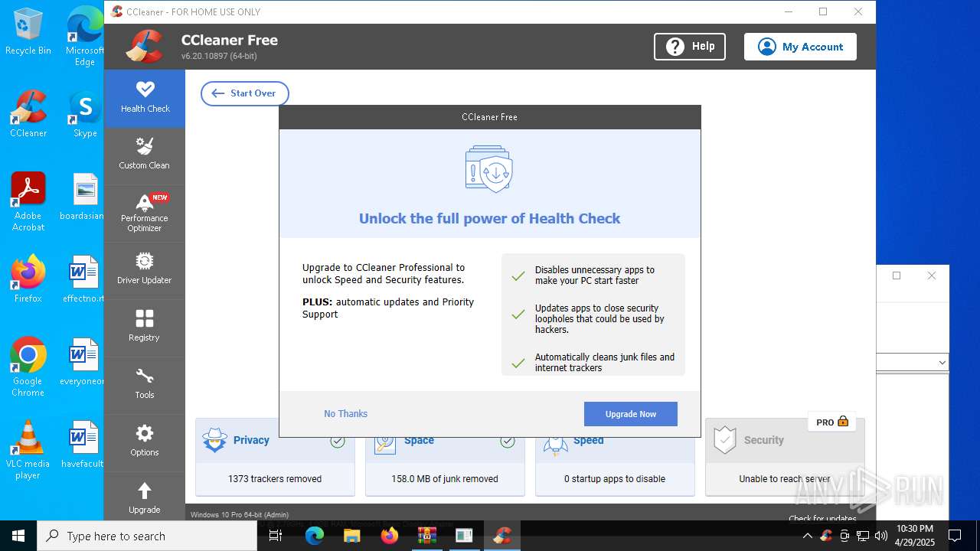Open the Health Check section
Image resolution: width=980 pixels, height=551 pixels.
click(145, 98)
